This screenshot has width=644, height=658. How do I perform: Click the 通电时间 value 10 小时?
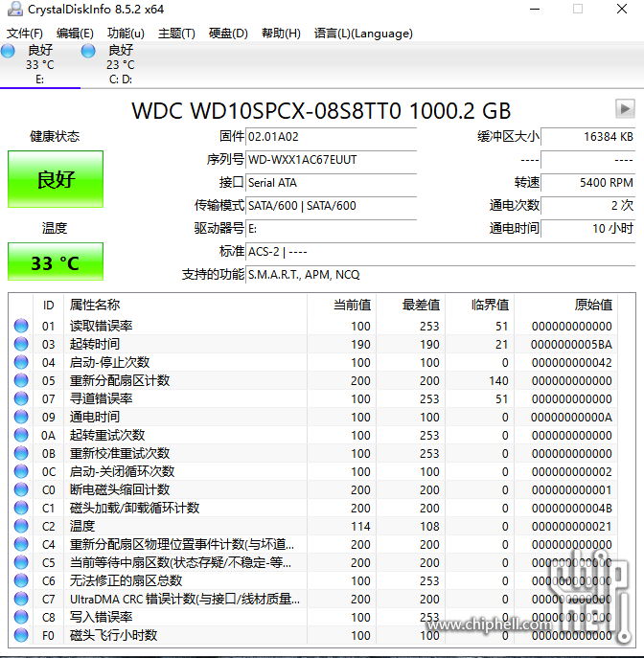[x=588, y=229]
